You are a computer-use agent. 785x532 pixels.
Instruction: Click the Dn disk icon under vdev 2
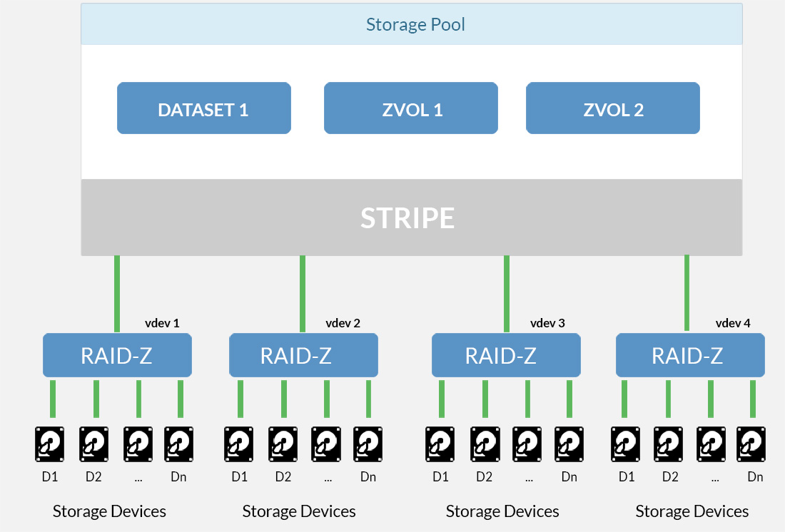[368, 444]
